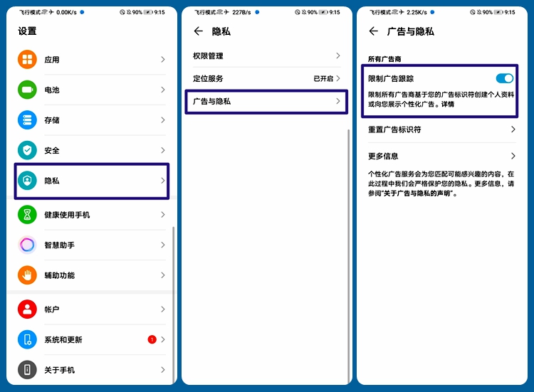Expand 更多信息 via its chevron
The image size is (534, 392).
tap(513, 156)
